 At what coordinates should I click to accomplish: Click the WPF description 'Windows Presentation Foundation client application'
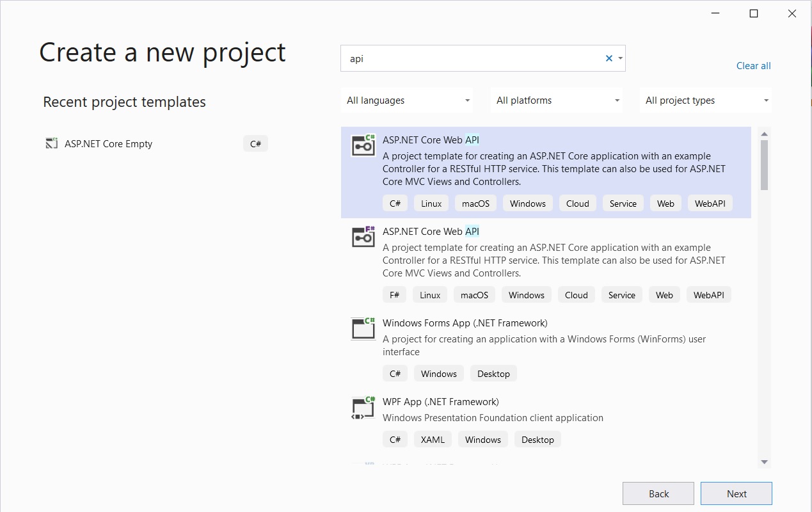click(493, 418)
